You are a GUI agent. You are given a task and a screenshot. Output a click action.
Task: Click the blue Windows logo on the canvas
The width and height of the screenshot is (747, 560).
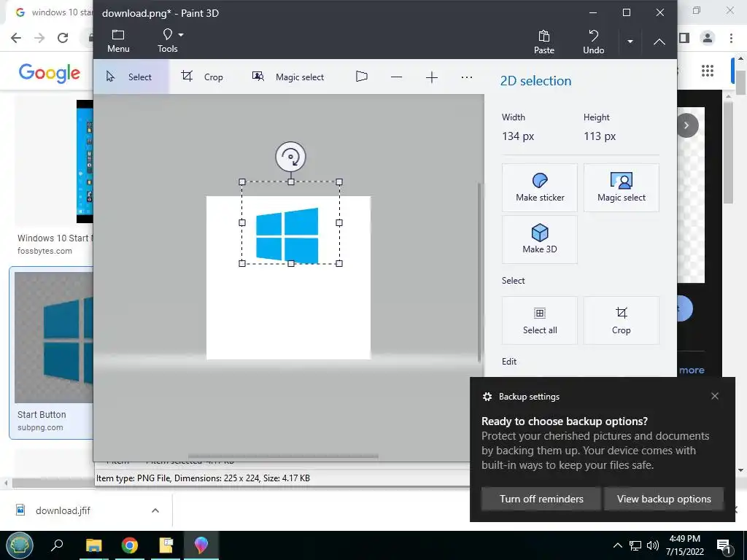287,236
